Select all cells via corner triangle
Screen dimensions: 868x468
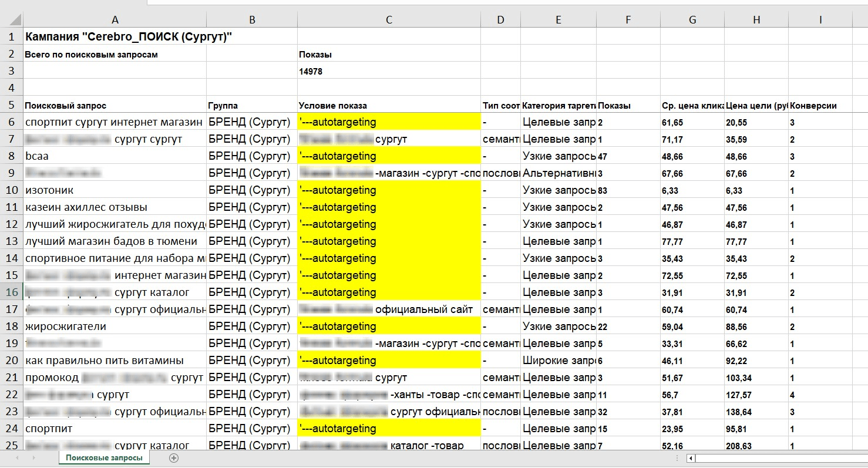tap(11, 20)
